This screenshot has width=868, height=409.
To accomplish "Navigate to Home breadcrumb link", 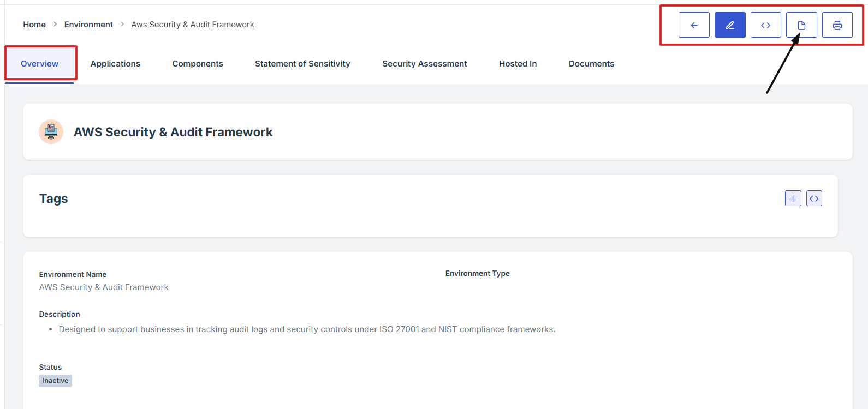I will coord(34,25).
